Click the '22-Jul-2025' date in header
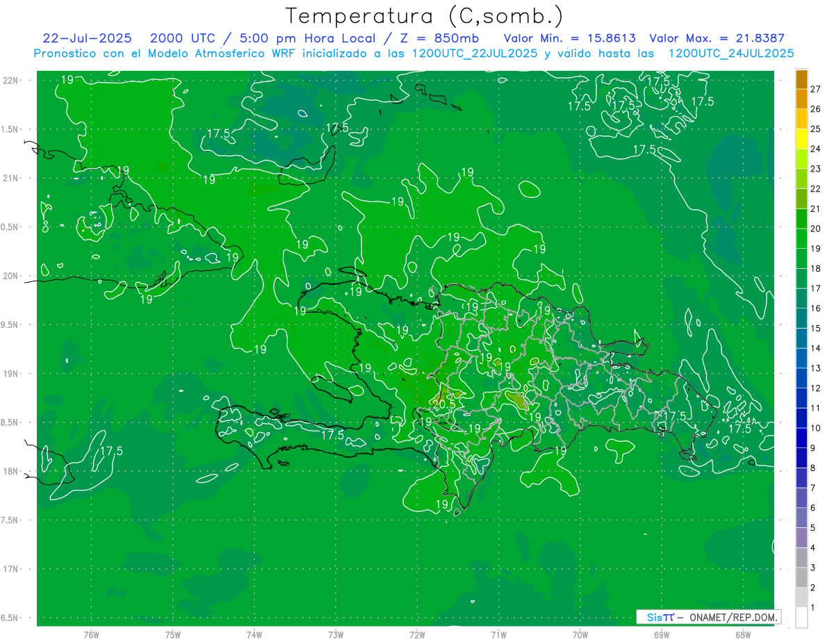Screen dimensions: 834x644 87,38
